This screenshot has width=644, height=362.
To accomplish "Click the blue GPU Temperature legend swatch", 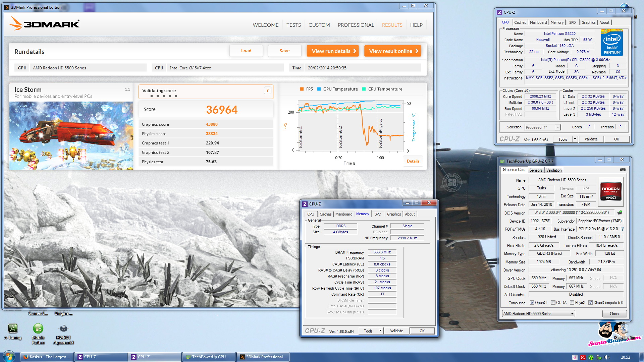I will coord(319,89).
